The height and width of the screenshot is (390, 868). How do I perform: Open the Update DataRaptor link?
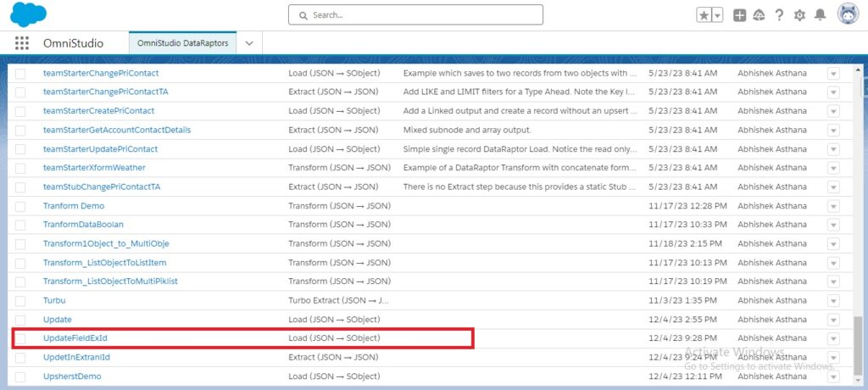coord(58,320)
